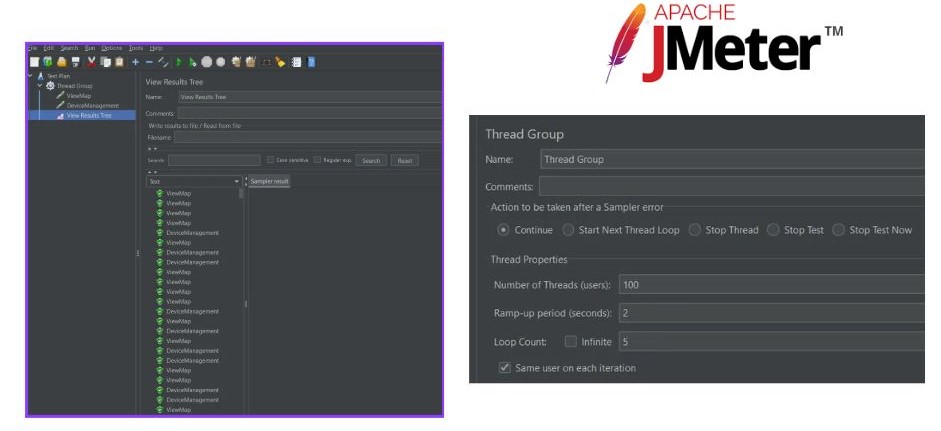Click the New test plan toolbar icon
This screenshot has height=431, width=941.
34,62
